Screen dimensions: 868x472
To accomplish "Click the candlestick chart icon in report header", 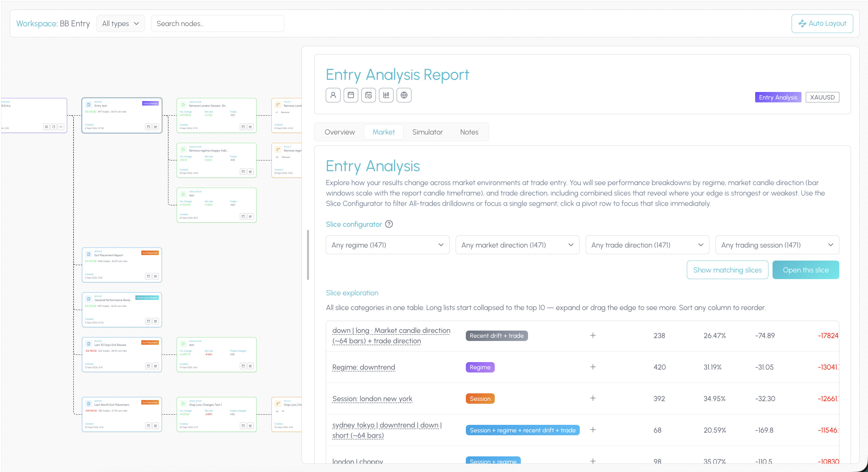I will coord(386,95).
